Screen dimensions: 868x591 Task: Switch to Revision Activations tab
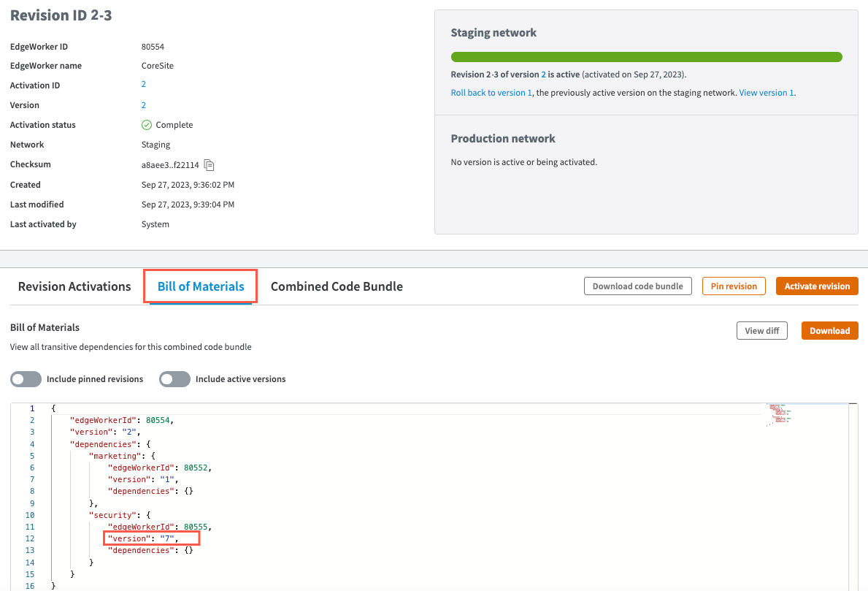coord(74,286)
